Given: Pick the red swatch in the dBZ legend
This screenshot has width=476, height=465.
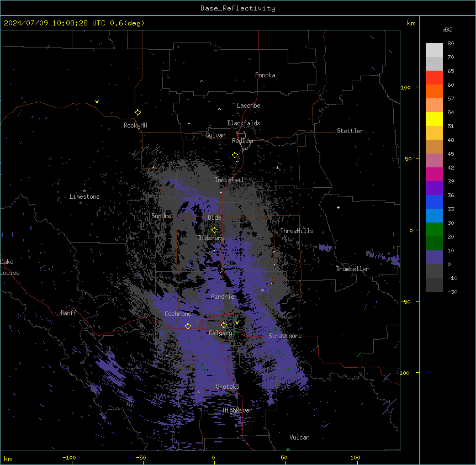Looking at the screenshot, I should (x=434, y=77).
